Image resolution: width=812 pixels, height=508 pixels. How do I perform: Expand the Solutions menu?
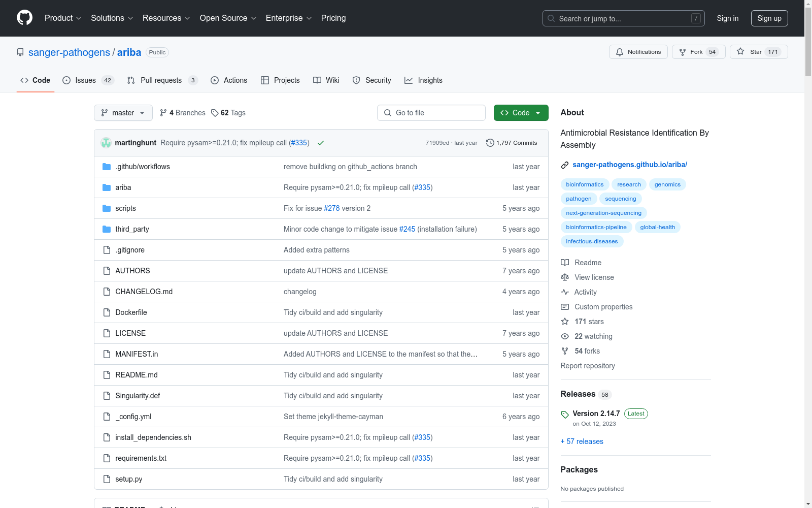[x=112, y=18]
